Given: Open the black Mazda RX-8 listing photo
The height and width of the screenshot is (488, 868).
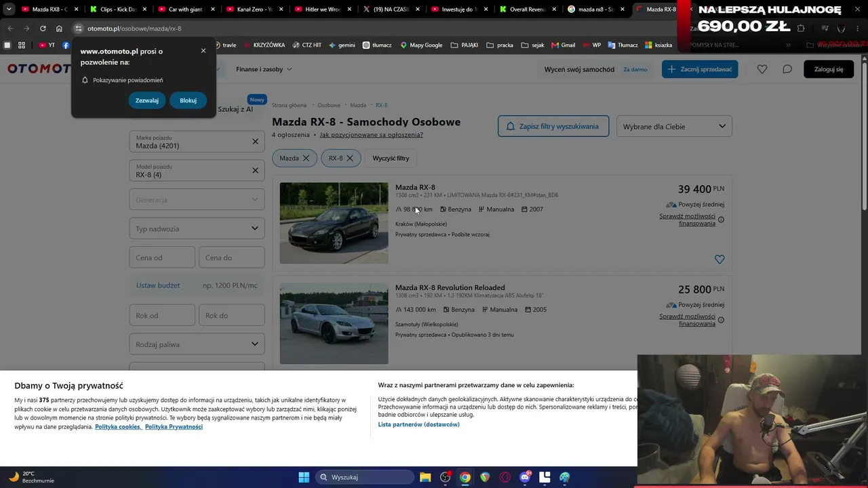Looking at the screenshot, I should [x=334, y=223].
